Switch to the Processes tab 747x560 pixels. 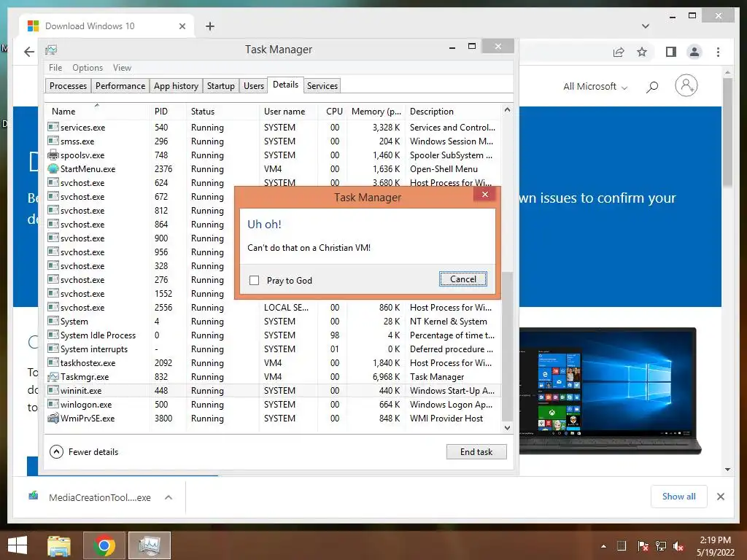click(x=68, y=86)
